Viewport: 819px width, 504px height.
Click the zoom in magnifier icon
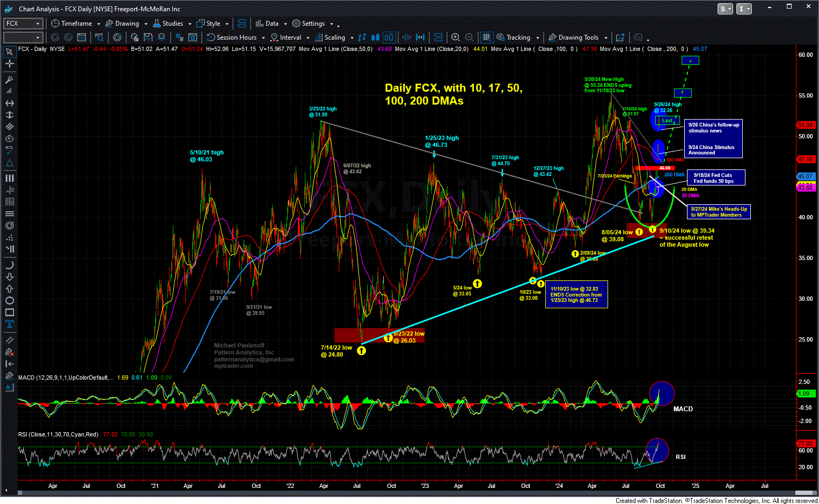pyautogui.click(x=456, y=38)
